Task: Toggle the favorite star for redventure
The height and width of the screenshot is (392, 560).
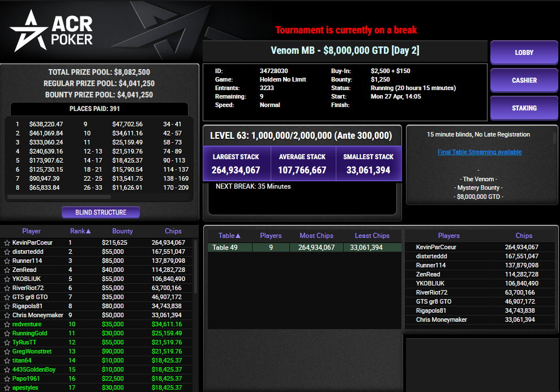Action: pyautogui.click(x=6, y=324)
